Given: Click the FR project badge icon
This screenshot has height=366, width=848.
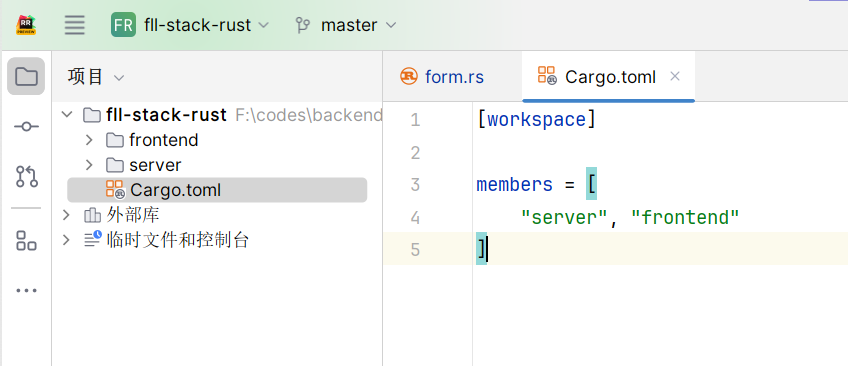Looking at the screenshot, I should click(123, 25).
